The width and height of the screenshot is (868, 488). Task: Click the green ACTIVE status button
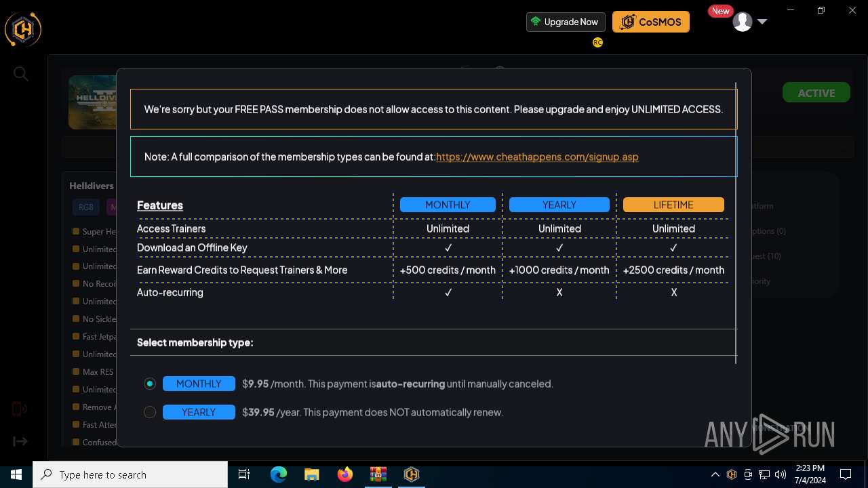click(816, 93)
